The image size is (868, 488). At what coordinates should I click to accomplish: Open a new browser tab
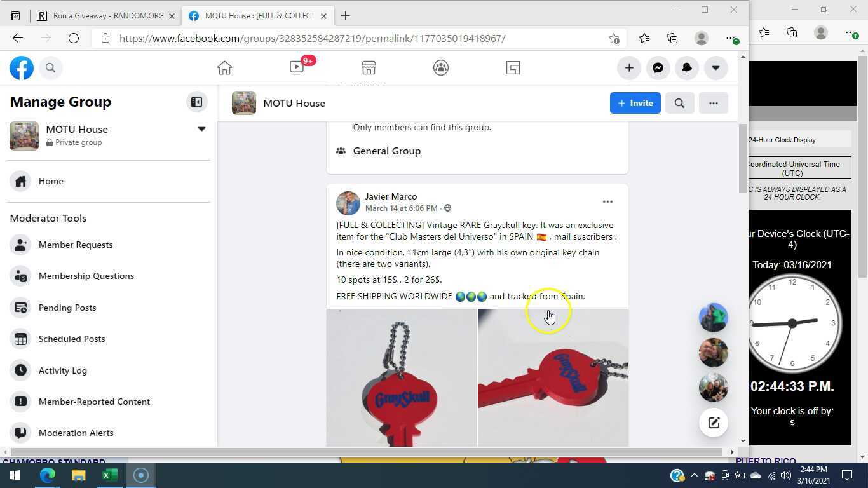pyautogui.click(x=345, y=16)
